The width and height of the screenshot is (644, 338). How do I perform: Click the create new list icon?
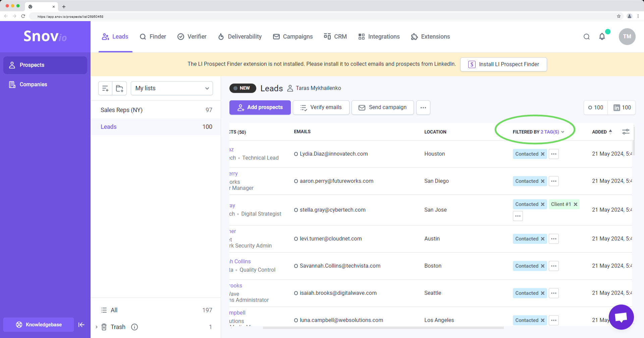105,88
